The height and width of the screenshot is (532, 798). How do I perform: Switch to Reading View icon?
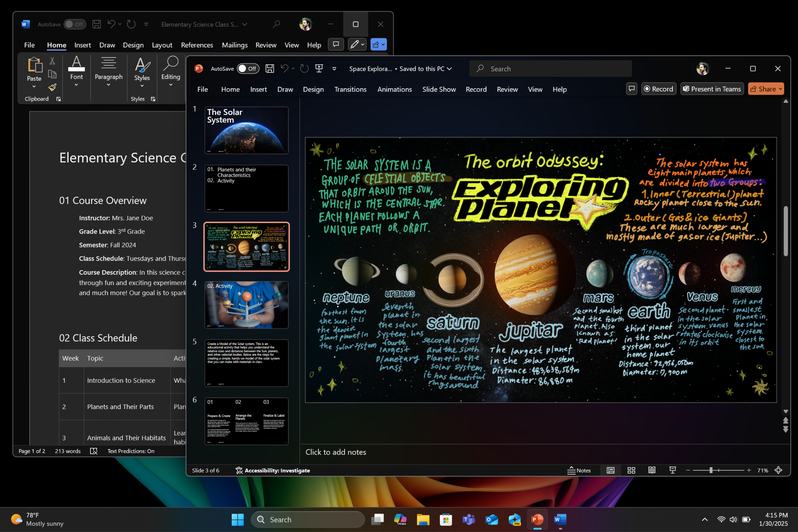click(651, 470)
